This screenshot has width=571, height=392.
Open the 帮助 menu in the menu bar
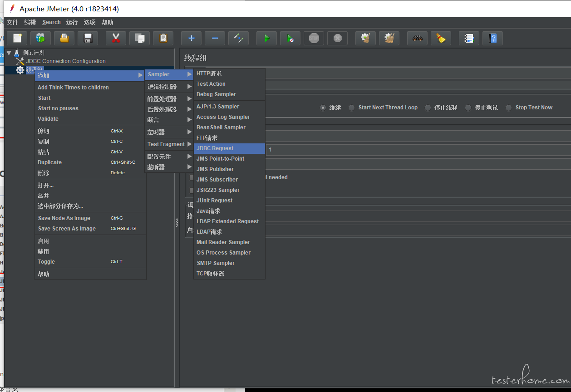tap(107, 22)
